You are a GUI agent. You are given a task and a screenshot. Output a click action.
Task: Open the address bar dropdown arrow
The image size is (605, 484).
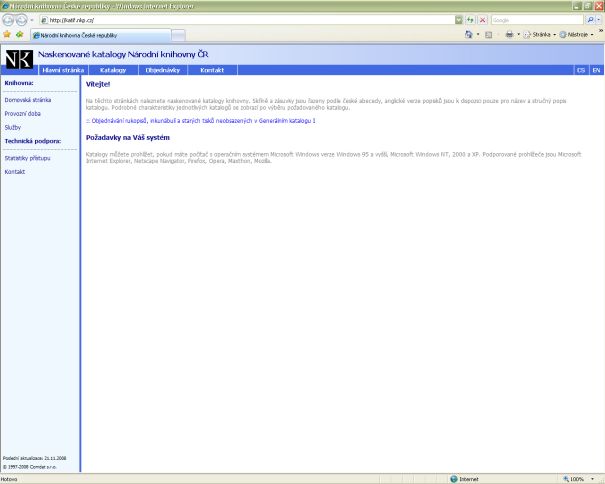459,20
